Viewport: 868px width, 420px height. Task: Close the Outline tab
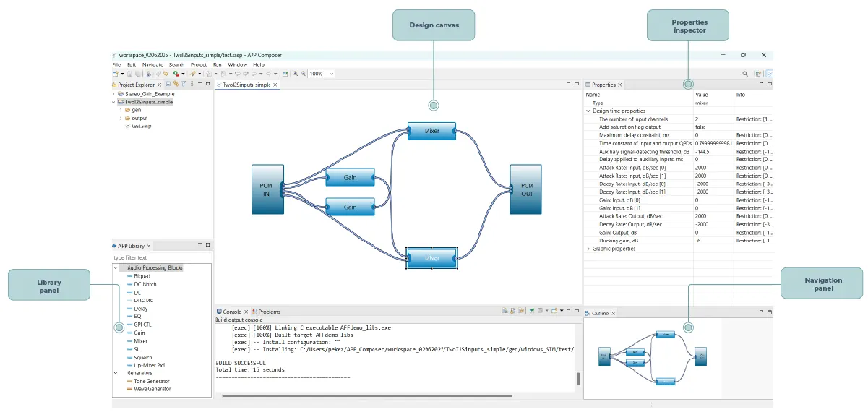[614, 314]
